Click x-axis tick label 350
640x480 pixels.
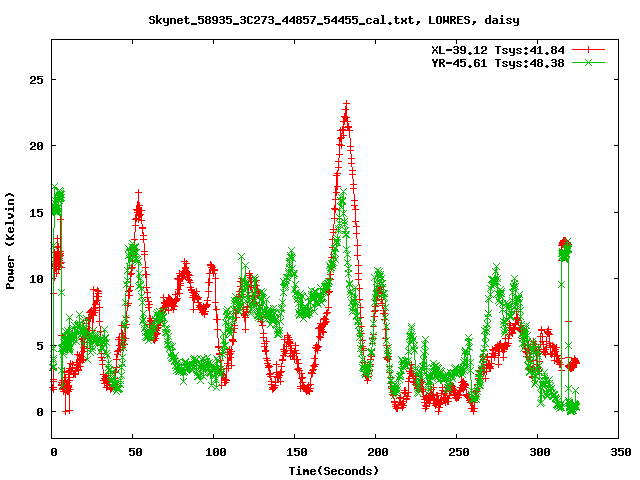pos(620,452)
